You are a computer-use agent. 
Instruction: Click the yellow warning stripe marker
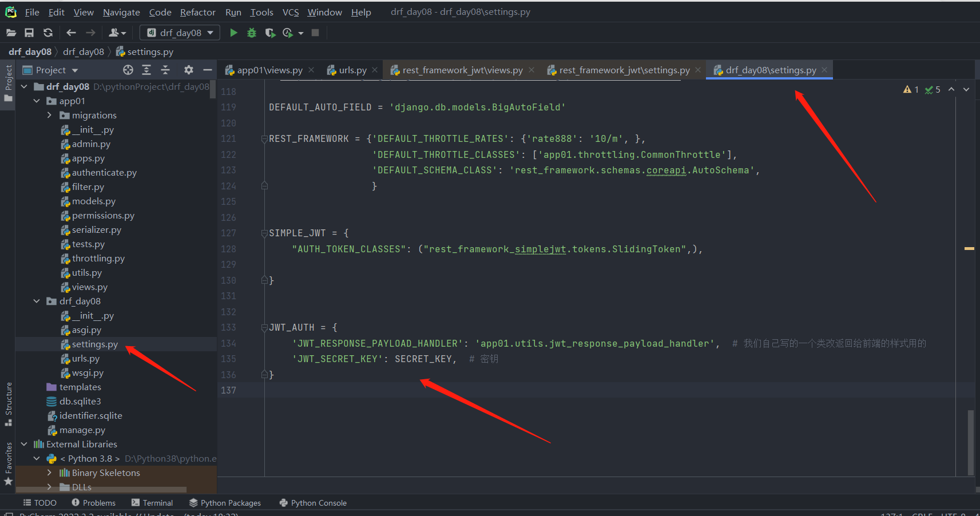[969, 248]
